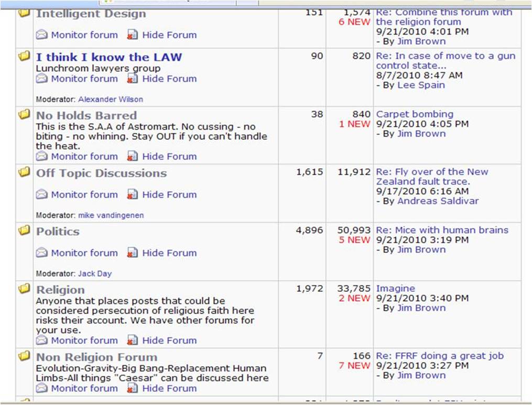
Task: Open Re: Combine this forum with the religion forum post
Action: 444,17
